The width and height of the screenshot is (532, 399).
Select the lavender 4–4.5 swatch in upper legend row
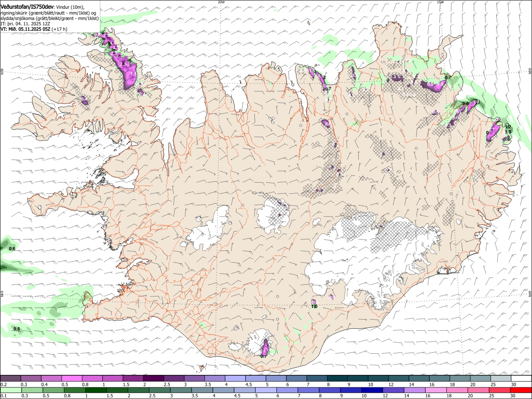[x=235, y=378]
